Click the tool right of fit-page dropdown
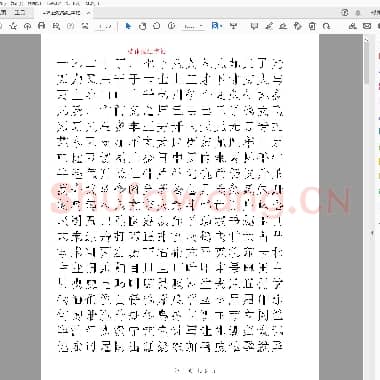Image resolution: width=380 pixels, height=380 pixels. coord(234,26)
